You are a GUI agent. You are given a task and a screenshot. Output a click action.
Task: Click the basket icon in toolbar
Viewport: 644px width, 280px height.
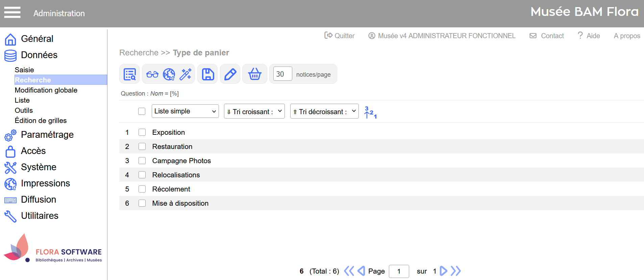coord(255,74)
